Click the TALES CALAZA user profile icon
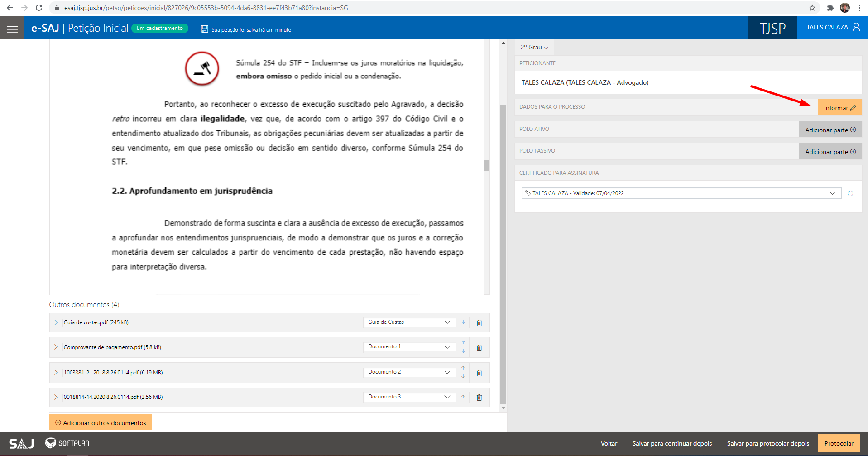 click(x=856, y=27)
